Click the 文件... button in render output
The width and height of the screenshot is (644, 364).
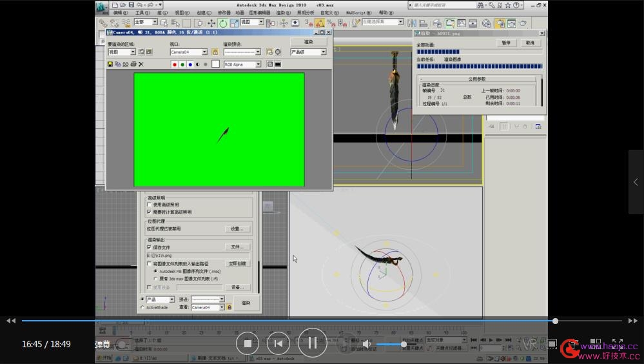tap(237, 247)
